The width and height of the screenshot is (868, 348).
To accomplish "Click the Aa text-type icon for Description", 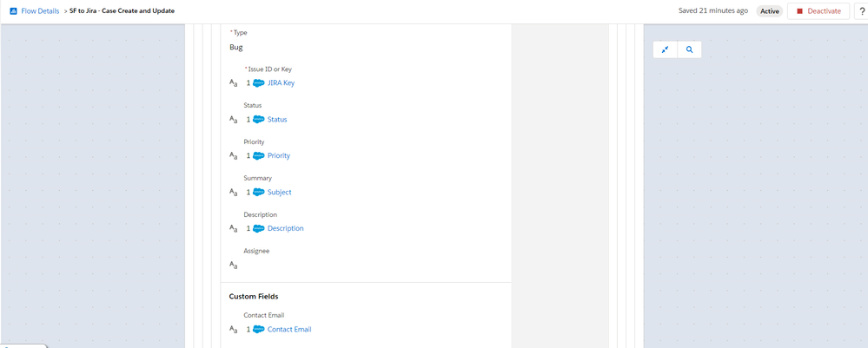I will click(x=234, y=228).
